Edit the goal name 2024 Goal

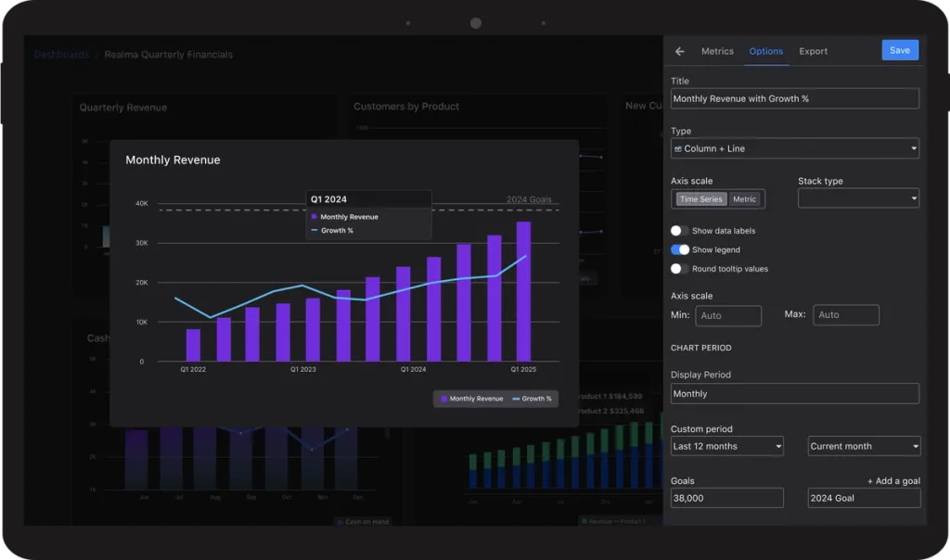coord(864,498)
